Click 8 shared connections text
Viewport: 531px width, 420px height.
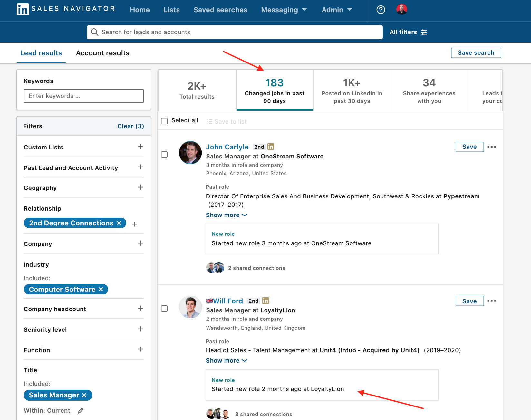(x=264, y=414)
